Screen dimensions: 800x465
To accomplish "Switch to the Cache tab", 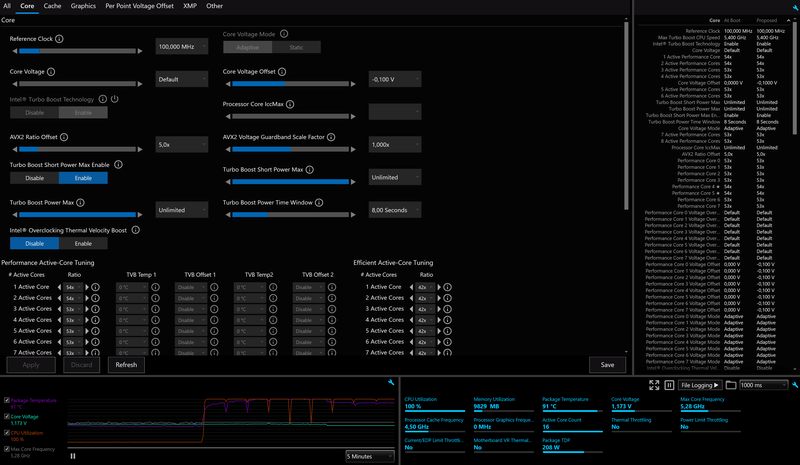I will click(x=52, y=6).
